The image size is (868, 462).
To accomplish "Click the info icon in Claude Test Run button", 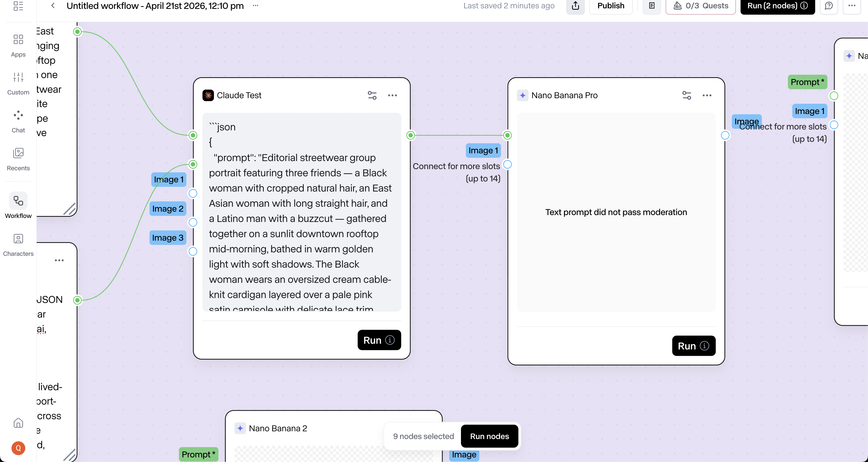I will click(x=390, y=340).
